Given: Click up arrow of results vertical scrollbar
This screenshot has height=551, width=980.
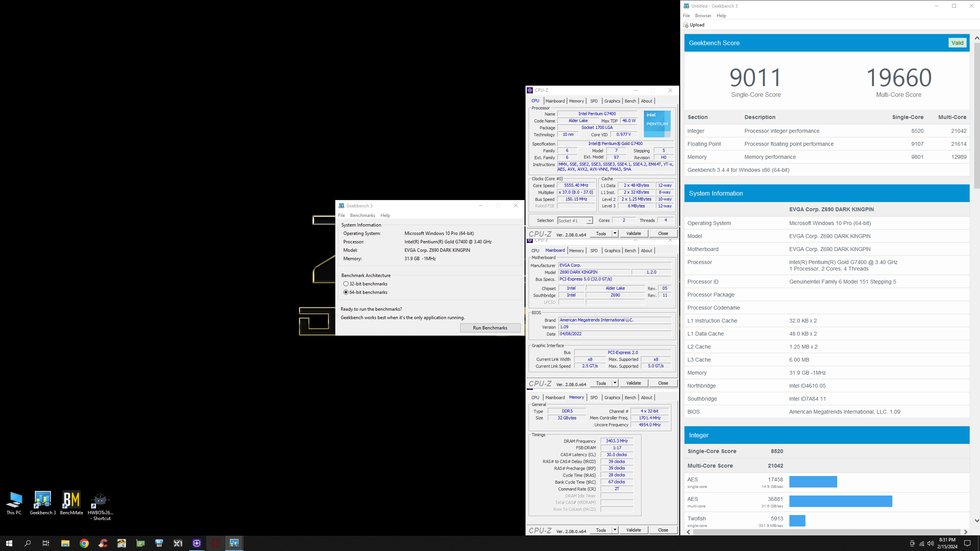Looking at the screenshot, I should [977, 38].
